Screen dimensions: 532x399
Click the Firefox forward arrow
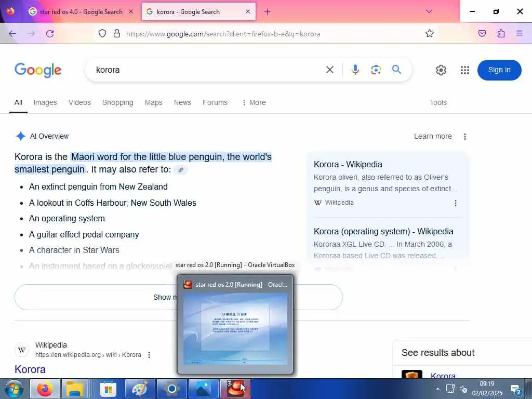pos(31,34)
